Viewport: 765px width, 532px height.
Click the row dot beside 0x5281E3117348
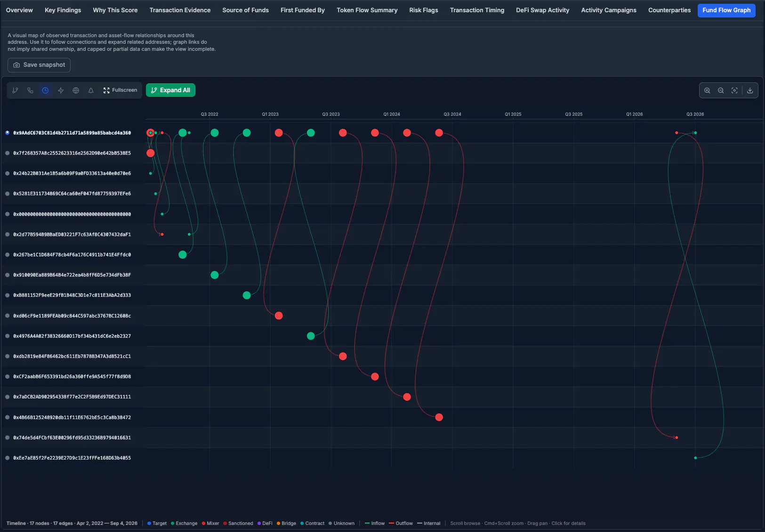[8, 194]
